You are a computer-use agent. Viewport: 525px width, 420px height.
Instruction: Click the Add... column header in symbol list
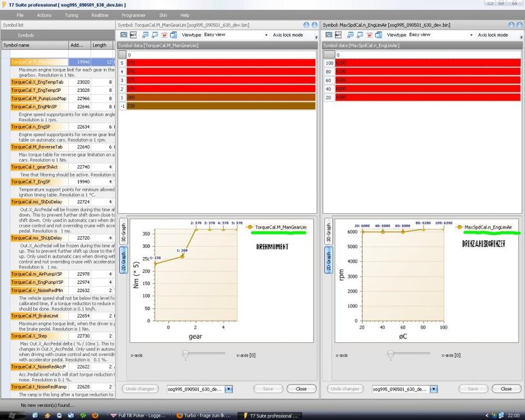[80, 45]
